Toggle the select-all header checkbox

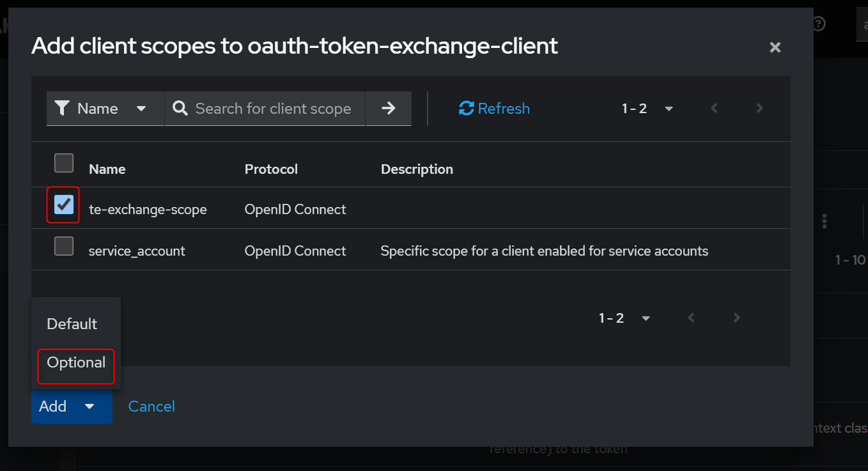coord(64,163)
